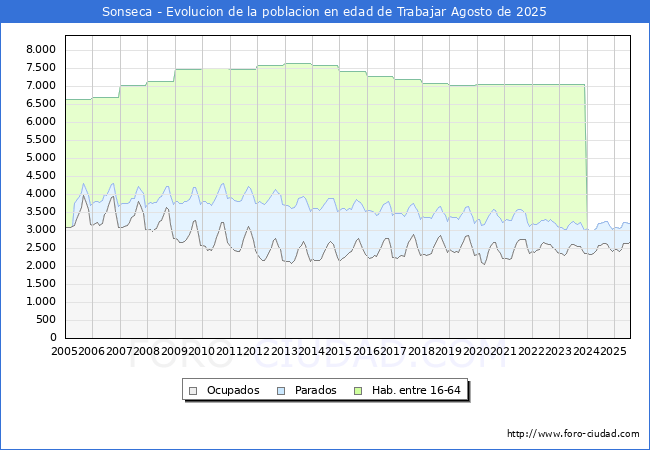This screenshot has height=450, width=650.
Task: Click the 2025 x-axis year label
Action: (614, 351)
